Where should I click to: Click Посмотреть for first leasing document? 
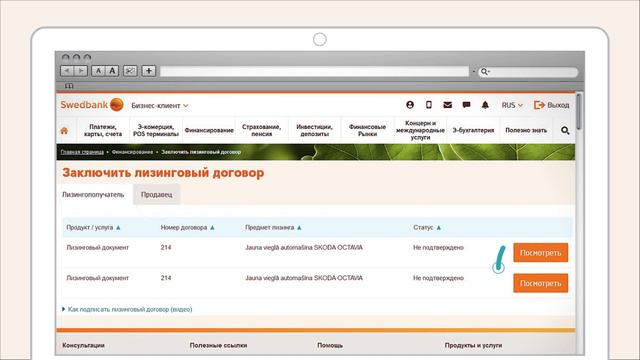click(x=540, y=253)
